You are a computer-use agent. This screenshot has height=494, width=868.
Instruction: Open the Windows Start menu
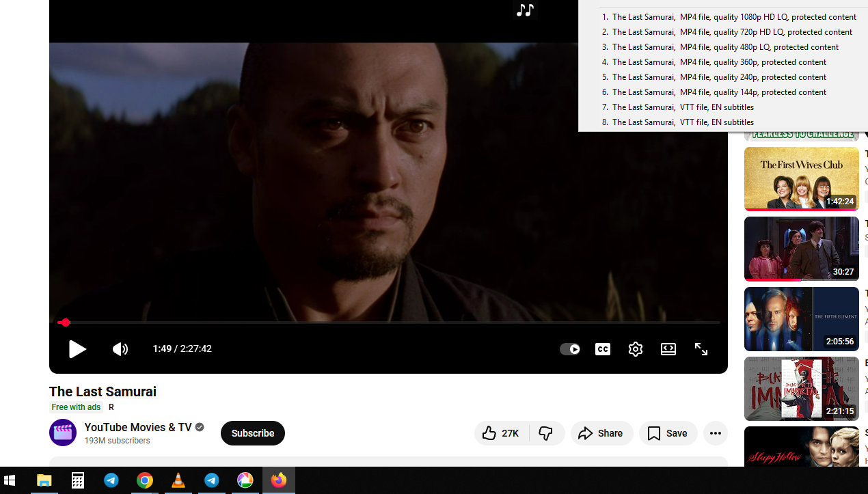point(10,480)
